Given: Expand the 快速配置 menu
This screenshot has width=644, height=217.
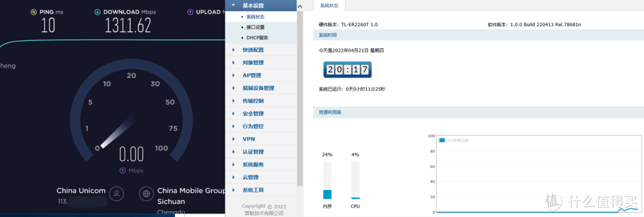Looking at the screenshot, I should (261, 49).
